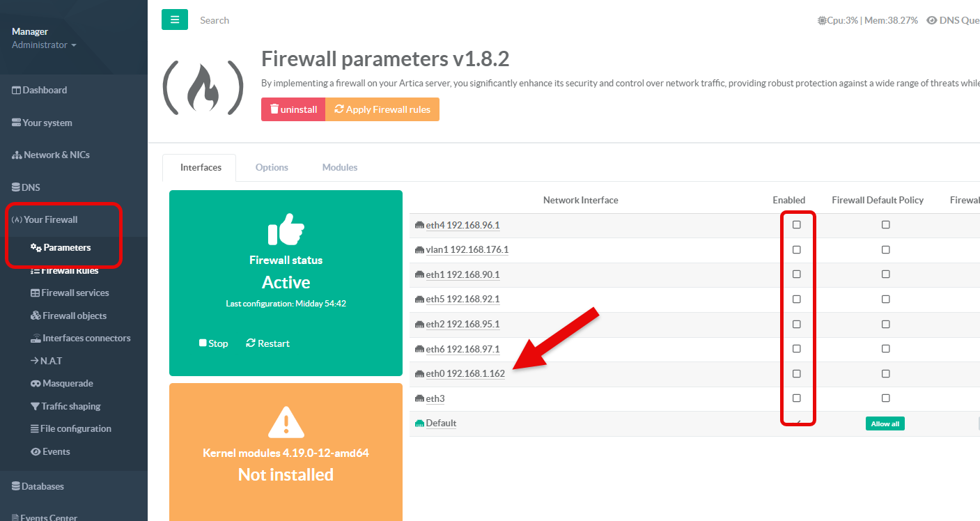Image resolution: width=980 pixels, height=521 pixels.
Task: Click the green Allow all policy badge
Action: click(x=885, y=423)
